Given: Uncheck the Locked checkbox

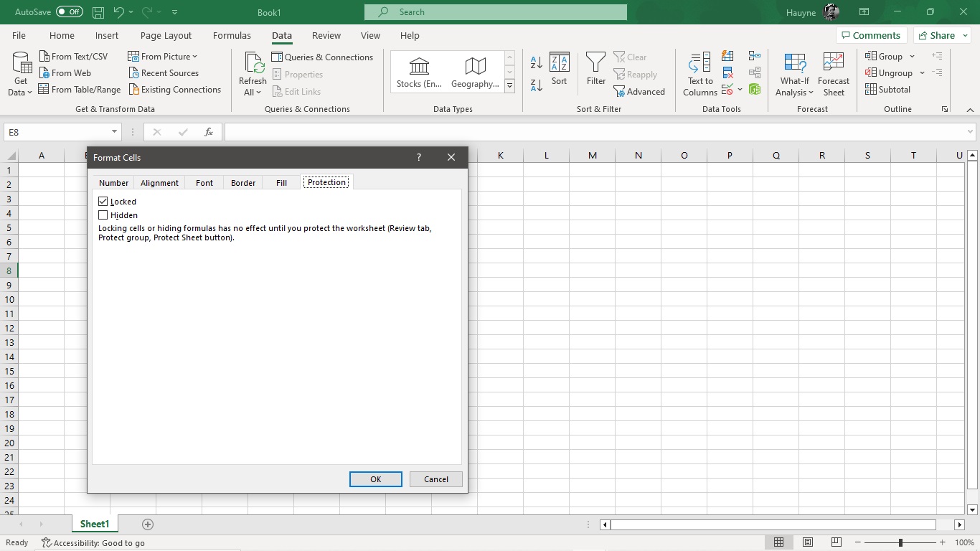Looking at the screenshot, I should (103, 202).
